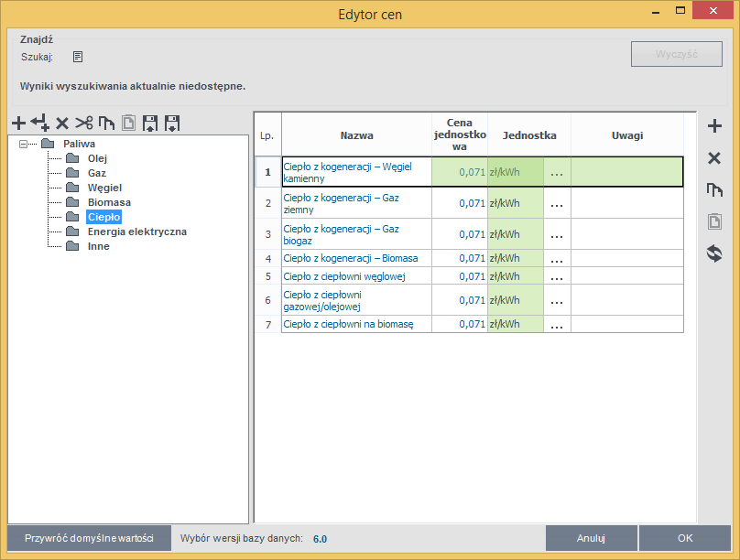
Task: Refresh the table with circular arrows
Action: [714, 253]
